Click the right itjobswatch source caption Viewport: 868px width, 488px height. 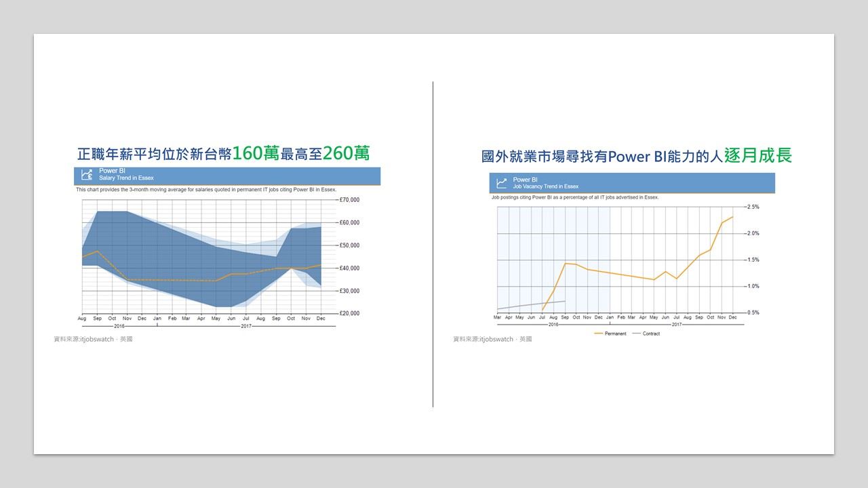pyautogui.click(x=492, y=339)
